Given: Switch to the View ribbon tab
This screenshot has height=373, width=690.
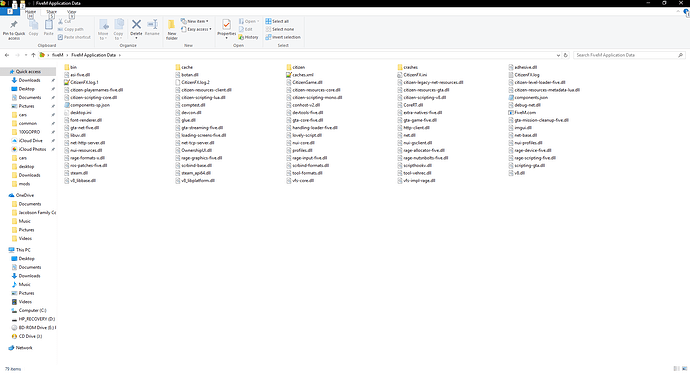Looking at the screenshot, I should coord(71,11).
